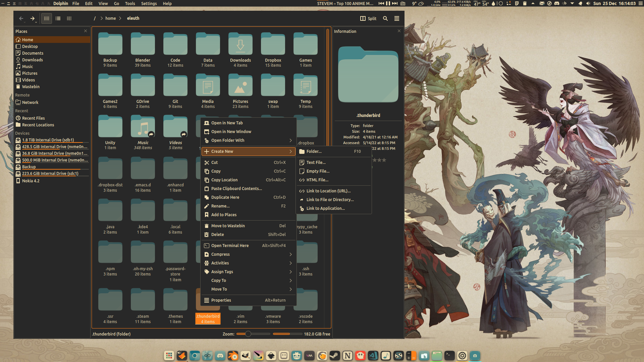Open Terminal from the dock
The width and height of the screenshot is (644, 362).
coord(449,356)
